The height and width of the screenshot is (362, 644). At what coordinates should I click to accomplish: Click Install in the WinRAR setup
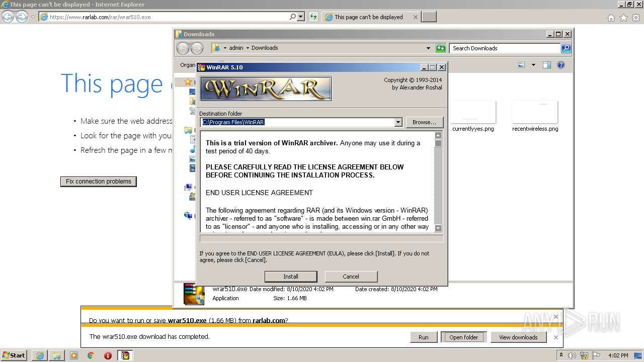pos(291,277)
